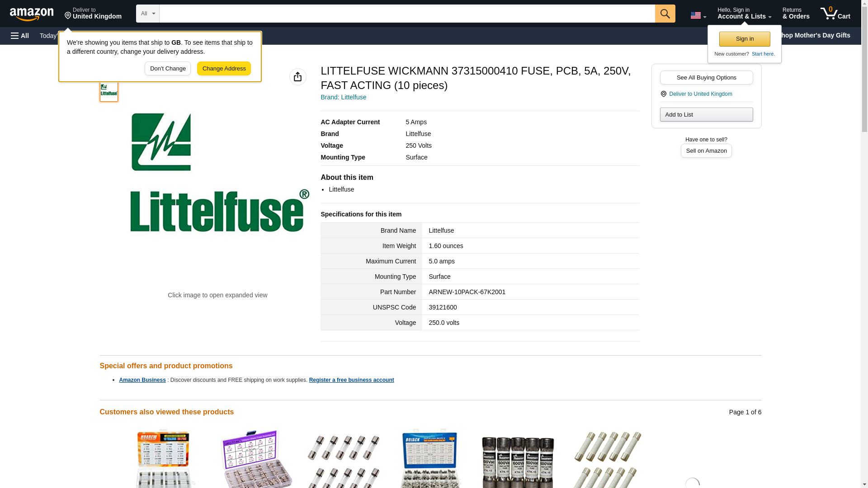Viewport: 868px width, 488px height.
Task: Open the shopping cart icon
Action: 835,14
